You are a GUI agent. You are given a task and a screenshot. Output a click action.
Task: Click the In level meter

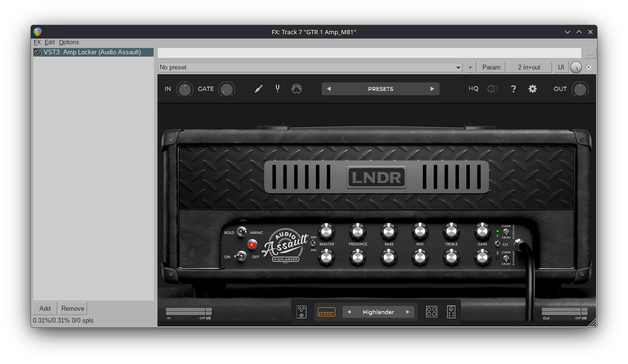click(189, 311)
